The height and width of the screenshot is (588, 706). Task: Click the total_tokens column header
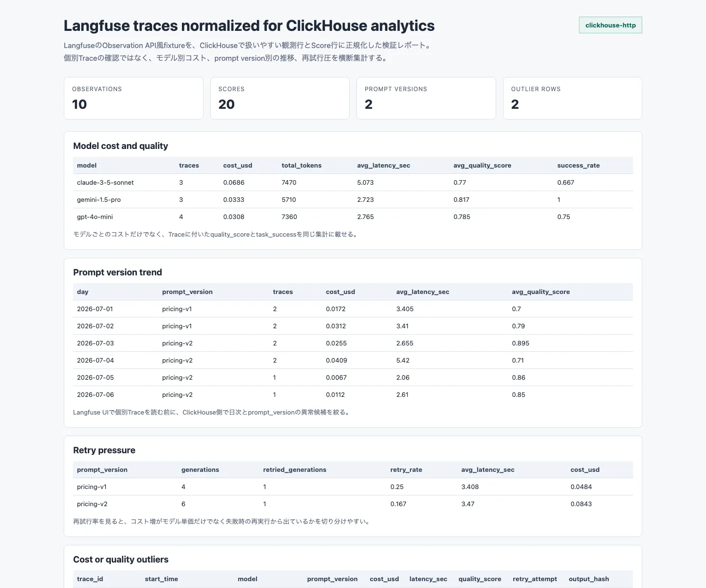[x=302, y=166]
